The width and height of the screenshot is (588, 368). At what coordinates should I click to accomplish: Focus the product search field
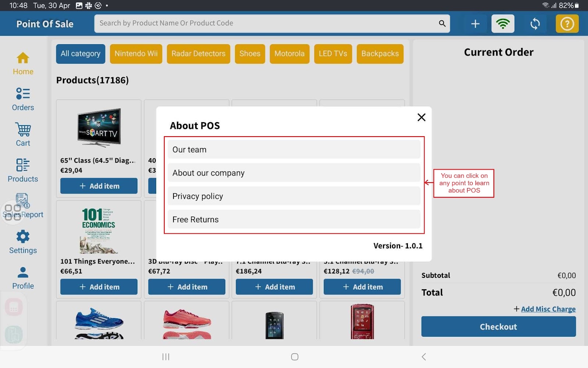click(x=265, y=24)
